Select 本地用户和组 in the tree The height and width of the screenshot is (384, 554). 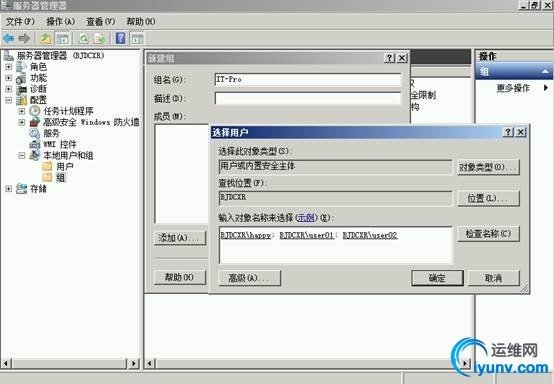(68, 155)
